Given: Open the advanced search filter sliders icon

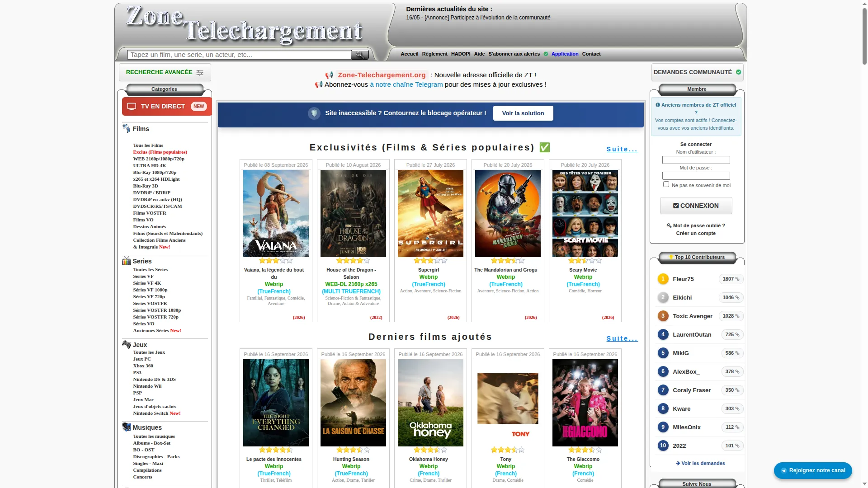Looking at the screenshot, I should 200,72.
